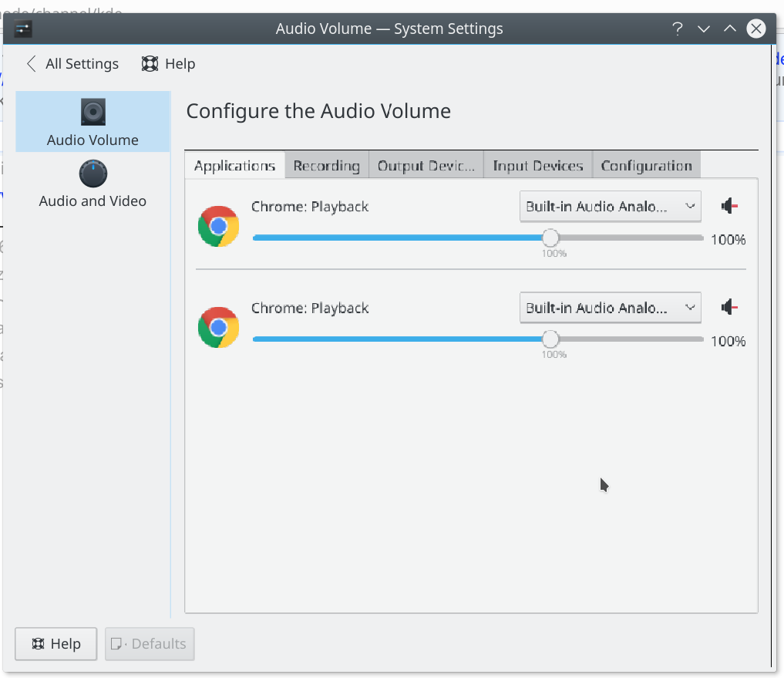Screen dimensions: 784x678
Task: Click the first Chrome Playback volume slider handle
Action: pos(550,238)
